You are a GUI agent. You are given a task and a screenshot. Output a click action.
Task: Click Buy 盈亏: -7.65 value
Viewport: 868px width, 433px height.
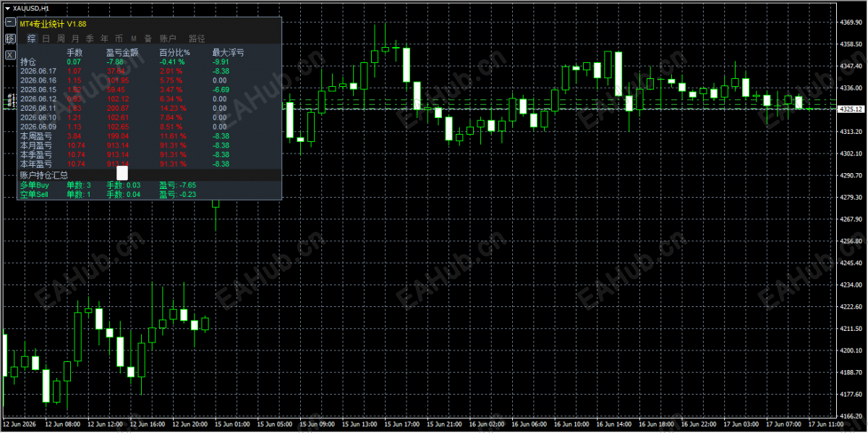click(x=178, y=185)
